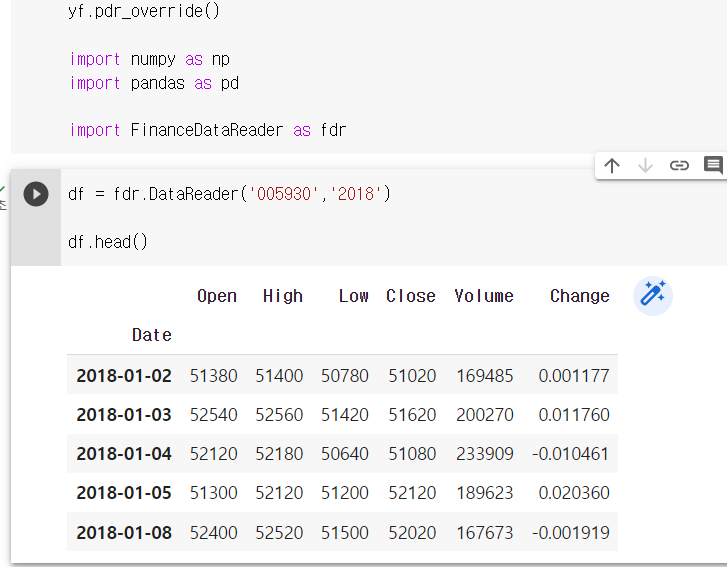Place cursor in df.head() line
This screenshot has height=567, width=727.
[x=108, y=242]
